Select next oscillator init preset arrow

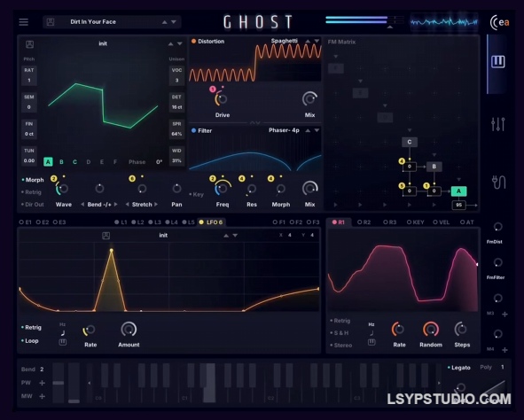pos(180,43)
